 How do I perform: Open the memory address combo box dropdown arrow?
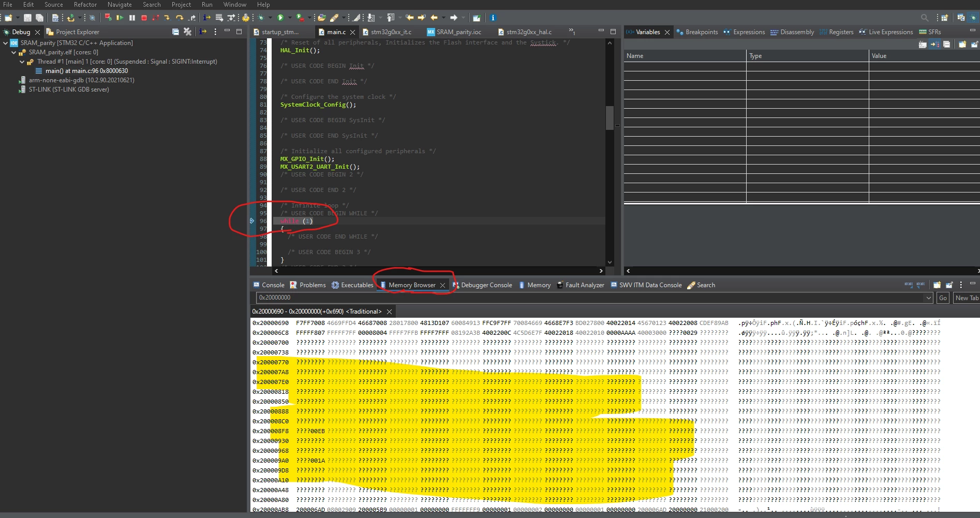point(928,298)
